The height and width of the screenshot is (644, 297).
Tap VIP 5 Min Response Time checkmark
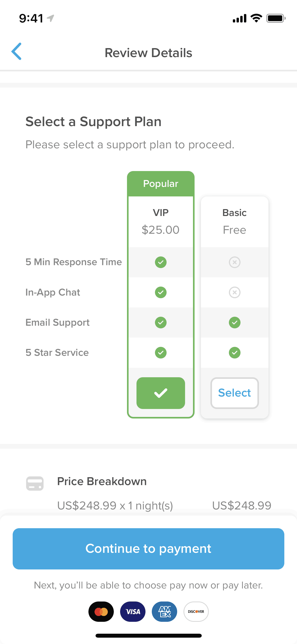pyautogui.click(x=161, y=262)
